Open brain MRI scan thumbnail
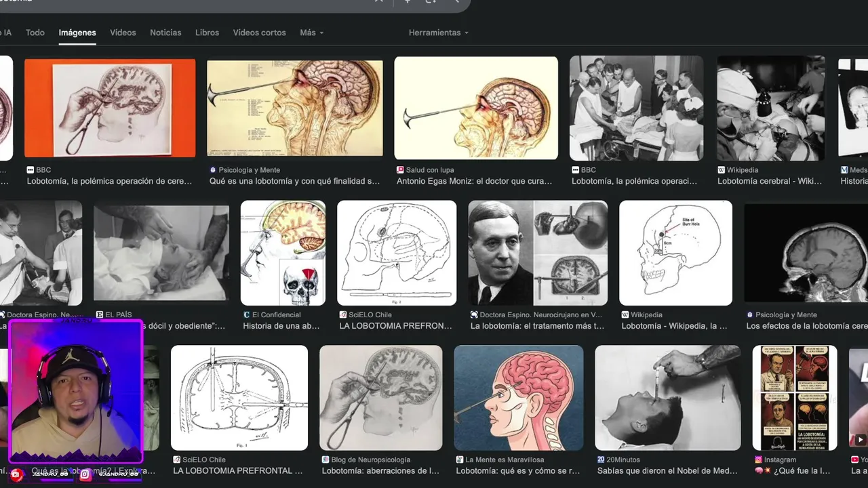 pyautogui.click(x=807, y=253)
